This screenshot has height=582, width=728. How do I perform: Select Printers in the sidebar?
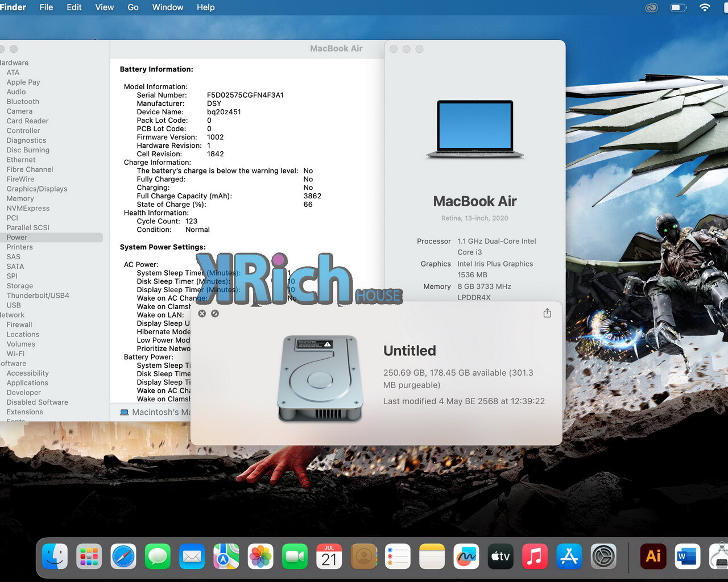pos(19,247)
